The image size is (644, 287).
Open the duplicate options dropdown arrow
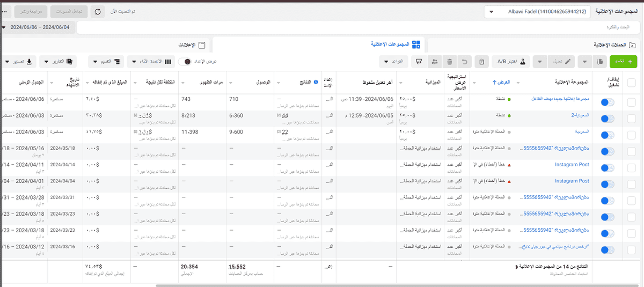click(x=585, y=62)
